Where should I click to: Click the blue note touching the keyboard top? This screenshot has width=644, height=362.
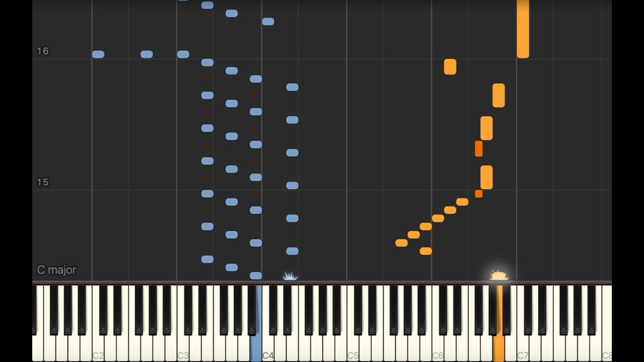(x=256, y=276)
